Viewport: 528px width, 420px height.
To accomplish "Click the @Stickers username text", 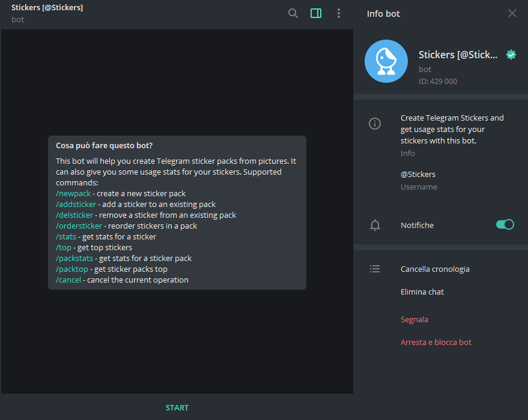I will (x=418, y=174).
